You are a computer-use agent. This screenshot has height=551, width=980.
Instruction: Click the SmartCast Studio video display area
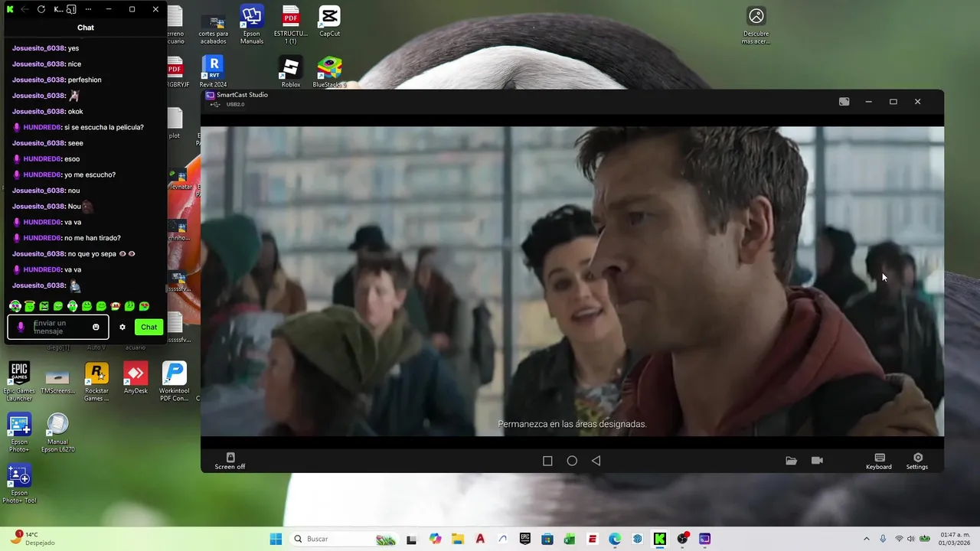[x=572, y=281]
